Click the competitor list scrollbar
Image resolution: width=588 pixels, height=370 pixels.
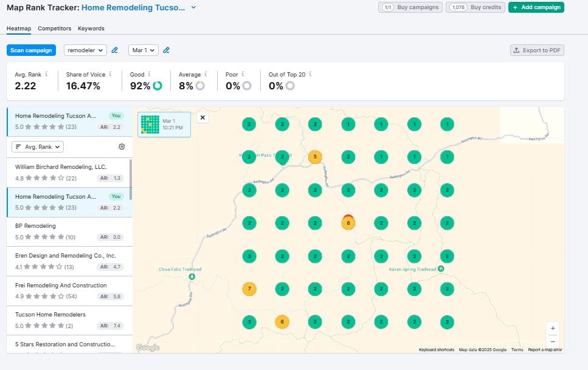tap(131, 179)
